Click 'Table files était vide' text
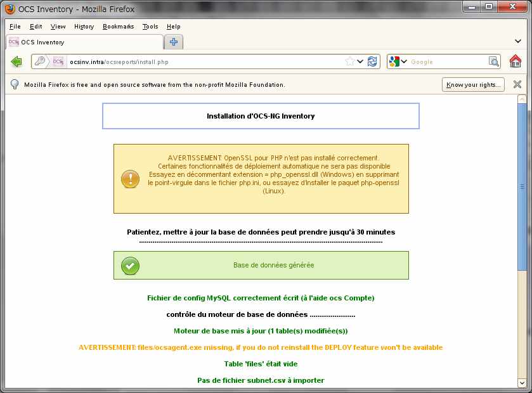This screenshot has width=532, height=393. pyautogui.click(x=261, y=364)
